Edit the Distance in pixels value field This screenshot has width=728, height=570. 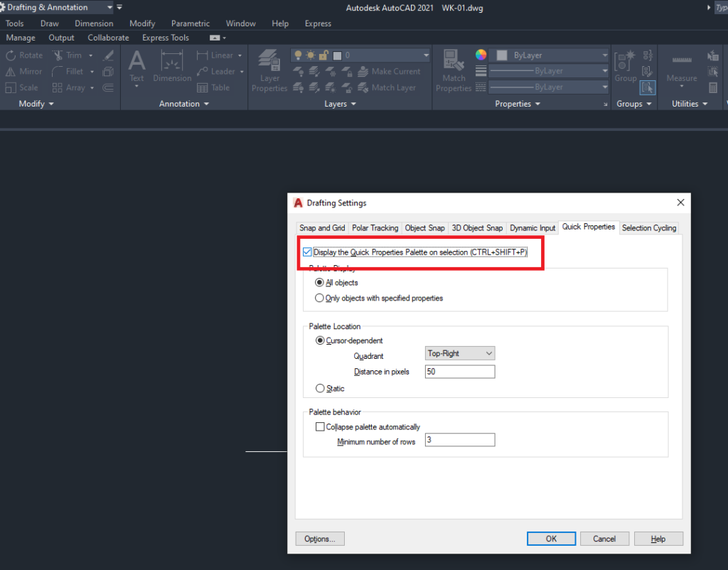(x=459, y=371)
